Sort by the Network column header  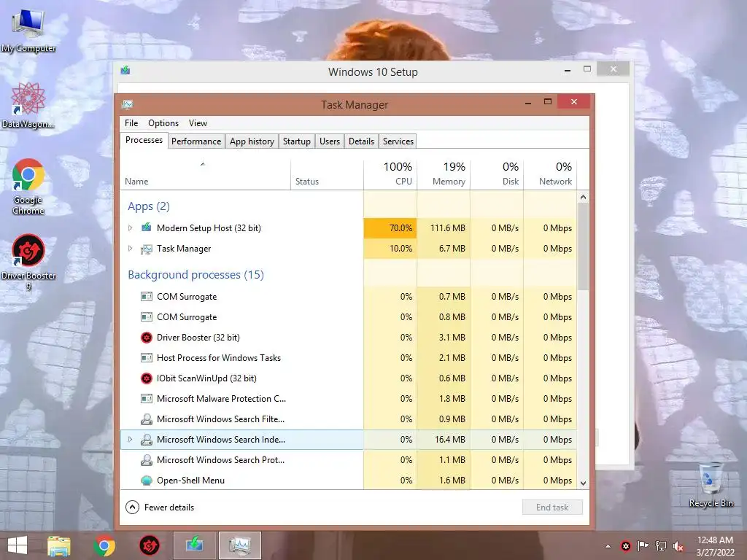pos(550,175)
